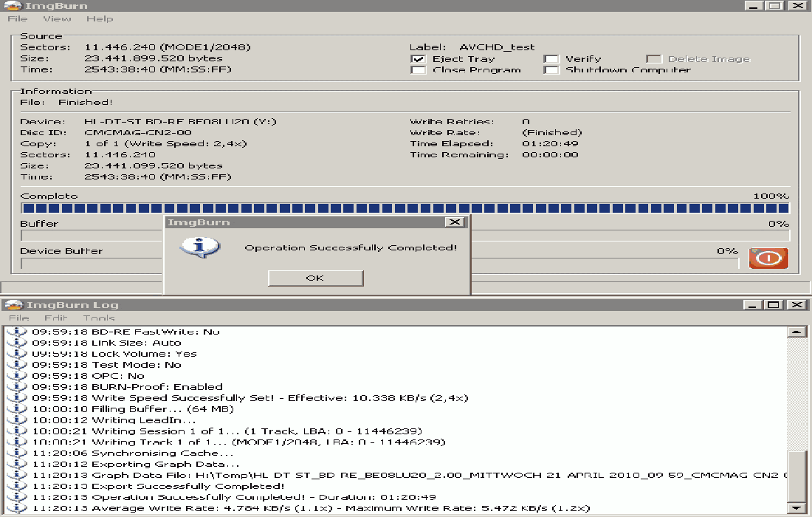
Task: Open the View menu
Action: [x=57, y=18]
